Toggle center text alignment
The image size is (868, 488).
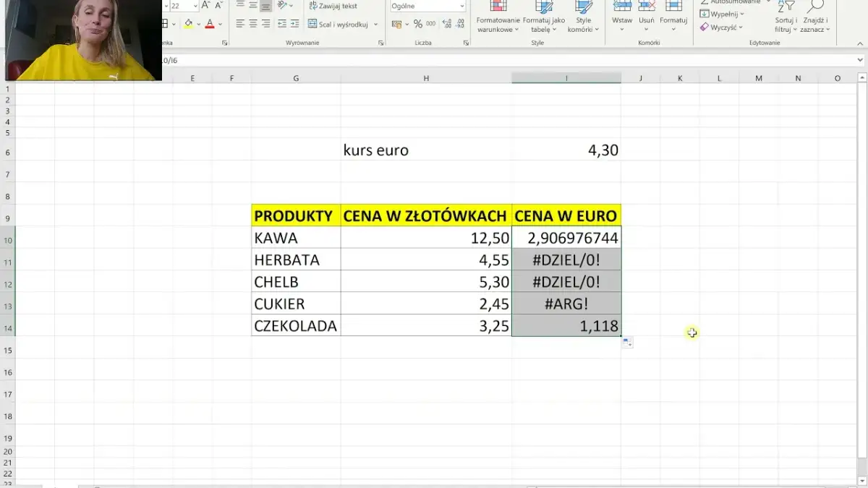[252, 24]
